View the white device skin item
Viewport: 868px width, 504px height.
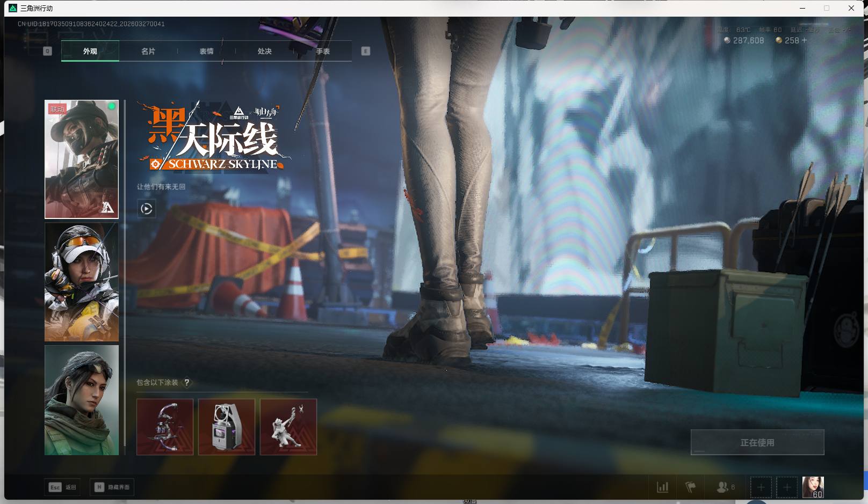point(227,427)
